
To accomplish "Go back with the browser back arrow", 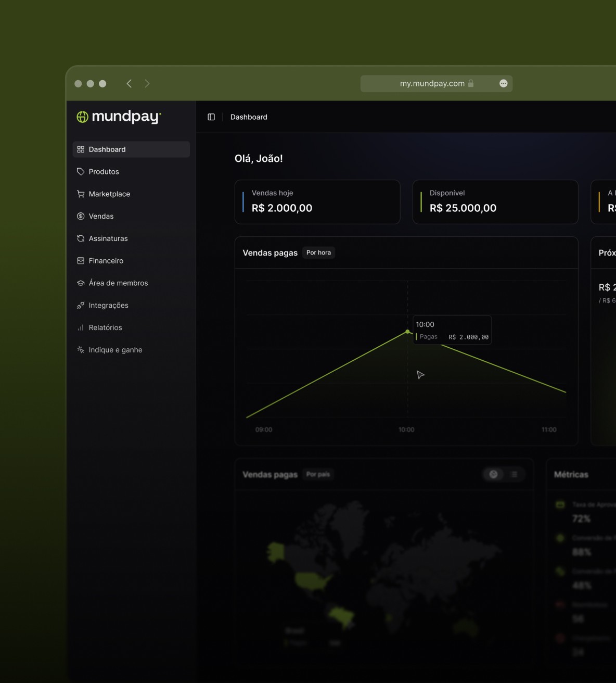I will tap(129, 83).
